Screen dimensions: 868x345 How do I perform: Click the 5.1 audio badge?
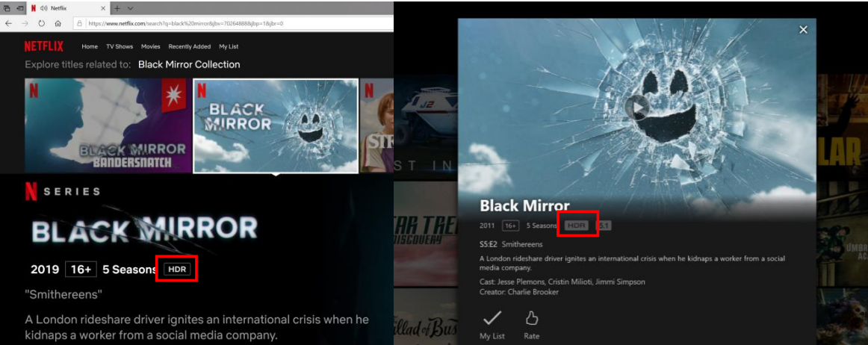coord(604,226)
